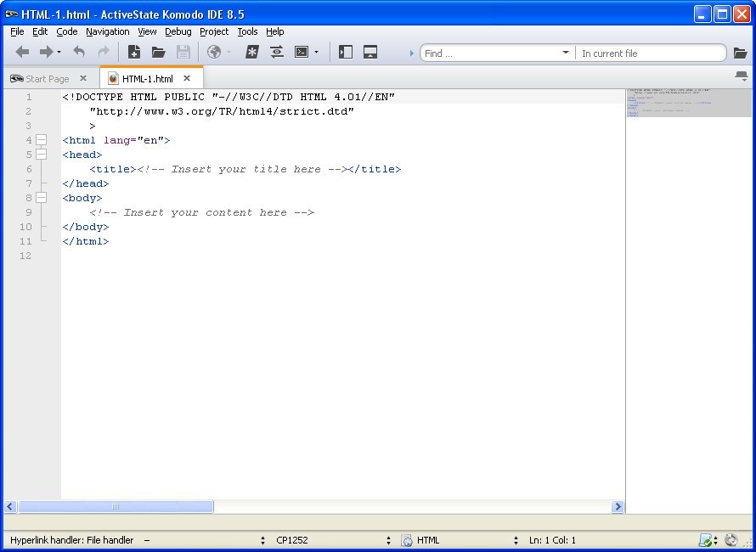The image size is (756, 552).
Task: Open the Run Command dropdown arrow
Action: pos(316,52)
